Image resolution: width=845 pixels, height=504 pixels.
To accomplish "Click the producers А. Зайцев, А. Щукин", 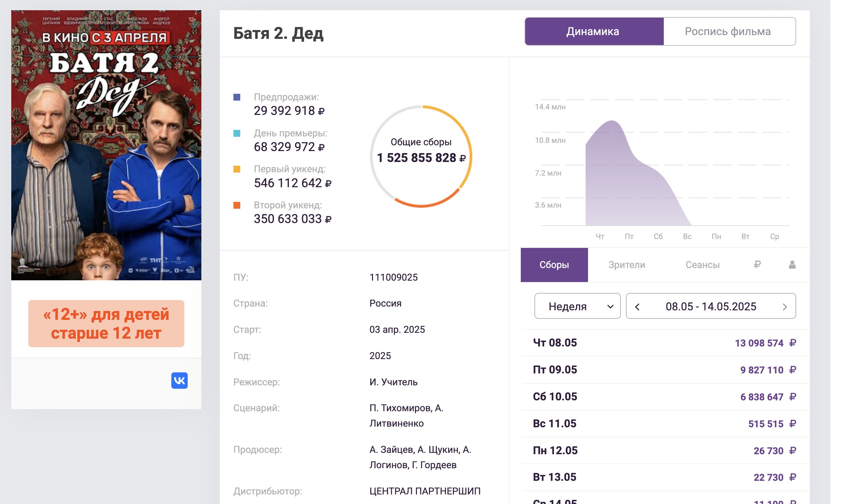I will [x=420, y=457].
